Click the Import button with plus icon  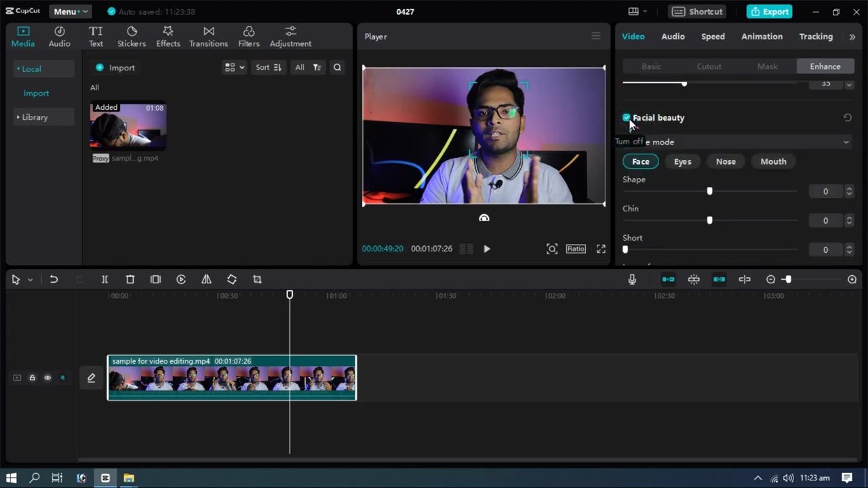pyautogui.click(x=115, y=68)
